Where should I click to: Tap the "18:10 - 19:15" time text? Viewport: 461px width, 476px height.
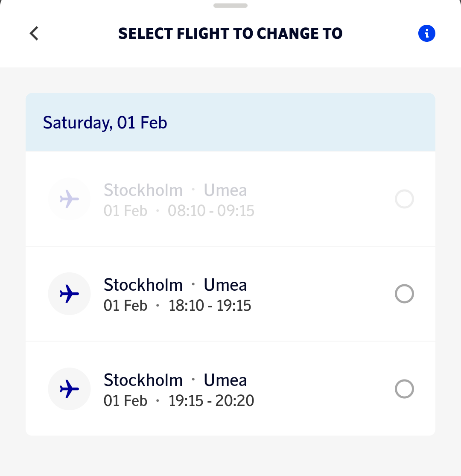[210, 306]
